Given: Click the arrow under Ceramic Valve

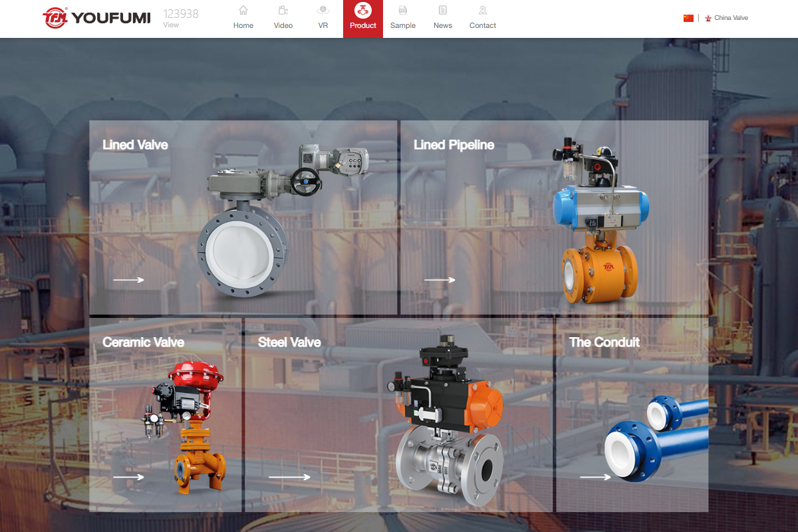Looking at the screenshot, I should [x=128, y=477].
